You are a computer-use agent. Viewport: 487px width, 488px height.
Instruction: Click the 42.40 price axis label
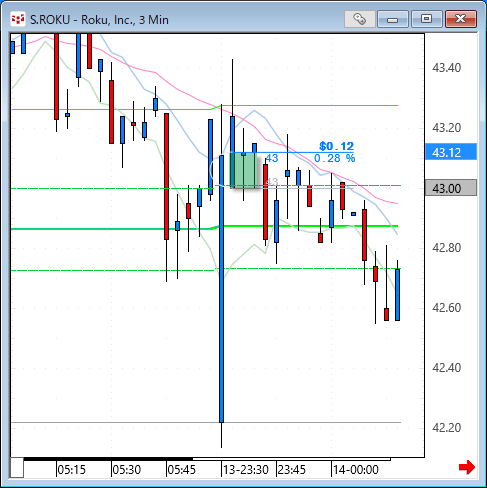coord(446,368)
